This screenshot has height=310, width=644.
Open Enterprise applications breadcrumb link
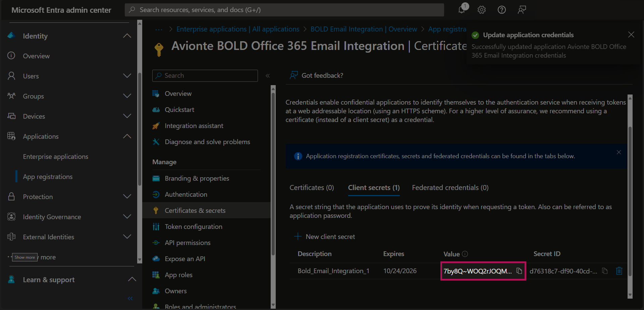click(238, 29)
